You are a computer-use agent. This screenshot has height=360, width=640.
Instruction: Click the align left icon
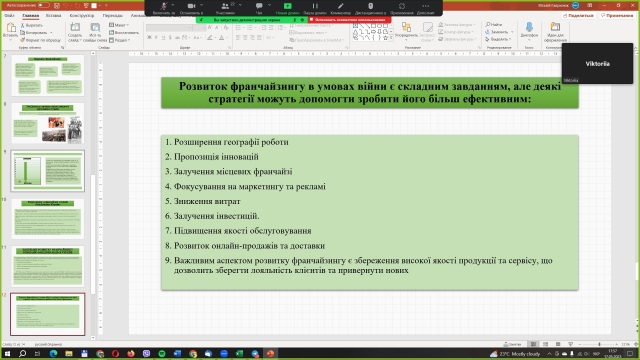[238, 38]
